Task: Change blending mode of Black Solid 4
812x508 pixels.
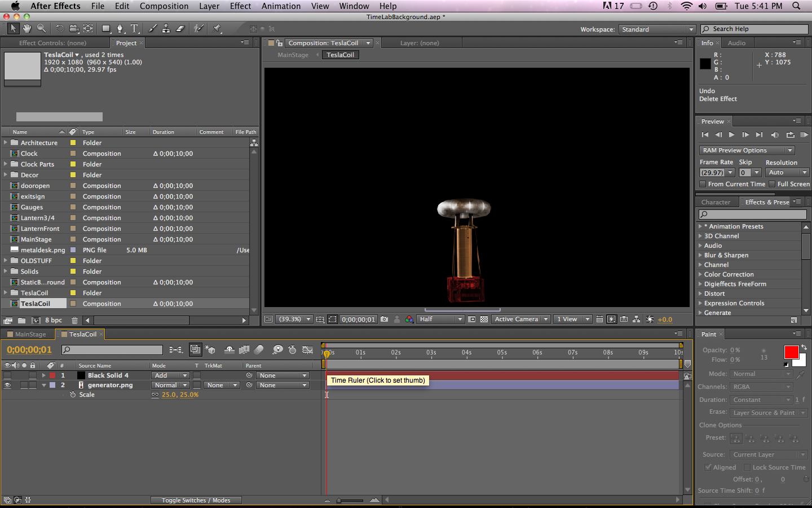Action: [170, 375]
